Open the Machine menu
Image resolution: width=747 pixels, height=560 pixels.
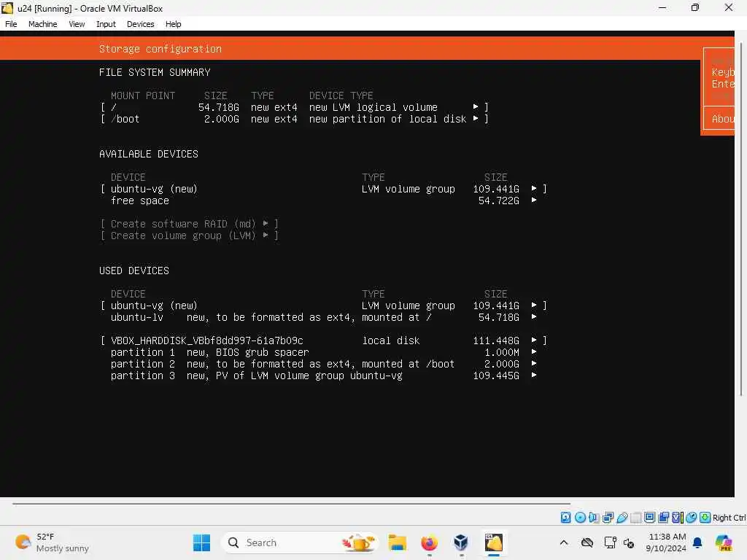coord(42,24)
